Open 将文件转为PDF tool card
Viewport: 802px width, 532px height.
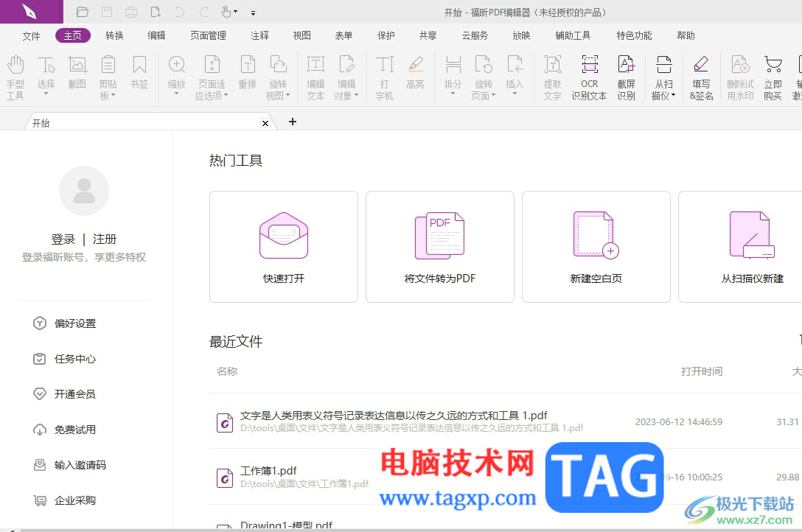tap(440, 247)
